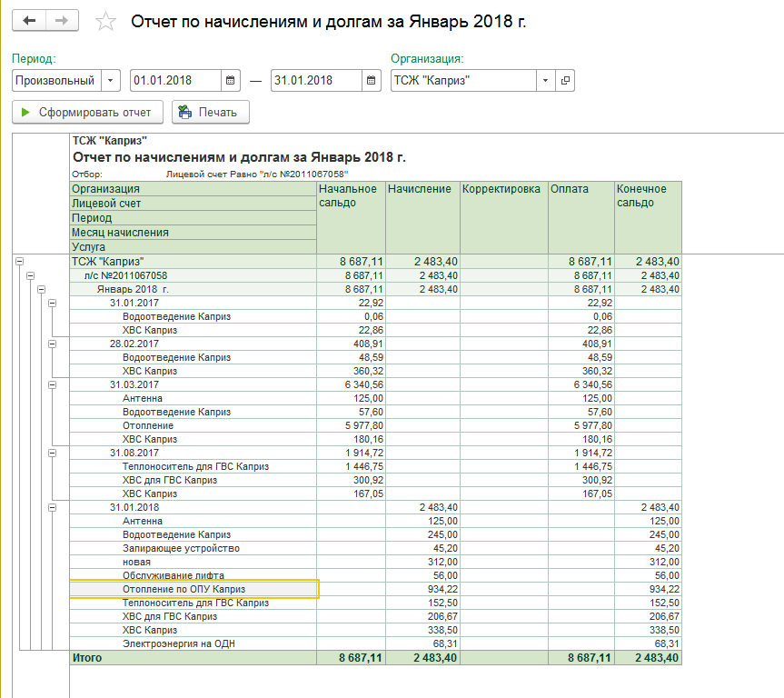Open the organization record with the open icon
This screenshot has width=784, height=698.
(565, 81)
